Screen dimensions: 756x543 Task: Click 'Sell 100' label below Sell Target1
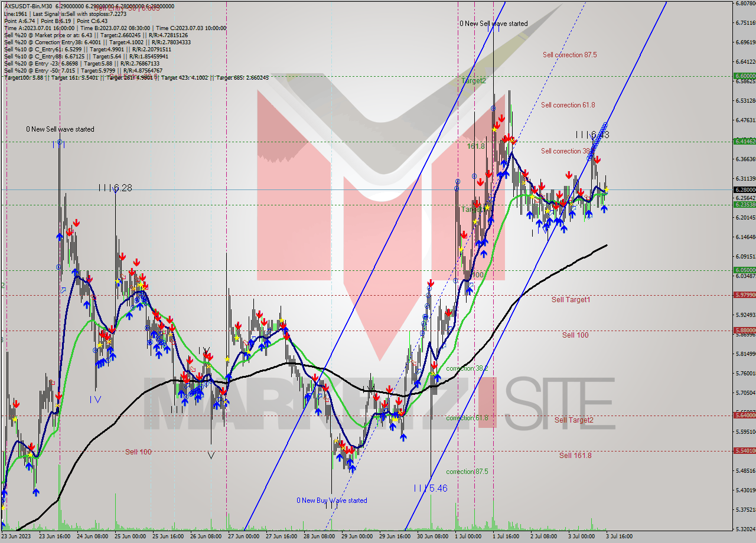click(575, 335)
